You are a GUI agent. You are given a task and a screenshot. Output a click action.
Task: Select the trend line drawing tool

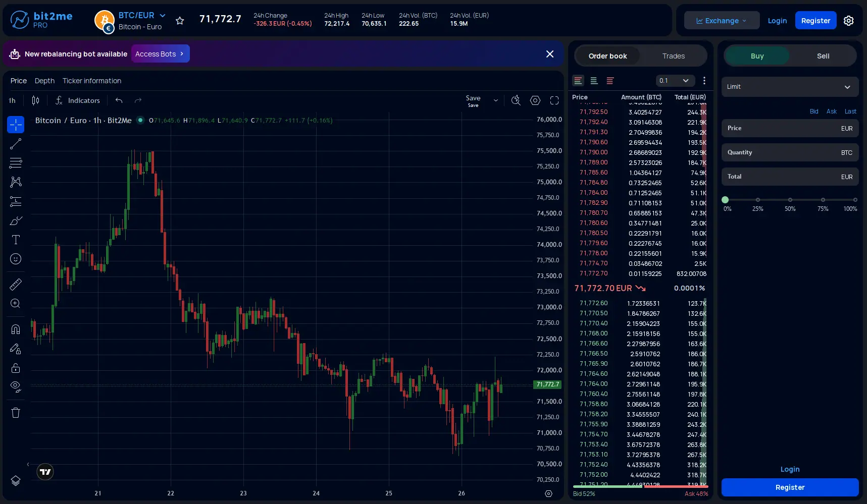click(x=16, y=144)
